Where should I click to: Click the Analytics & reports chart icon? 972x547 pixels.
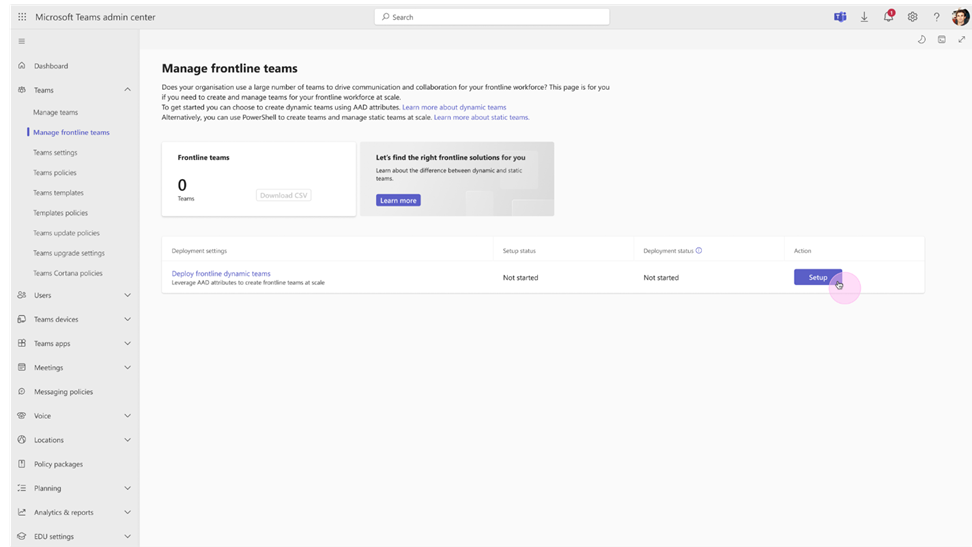22,512
